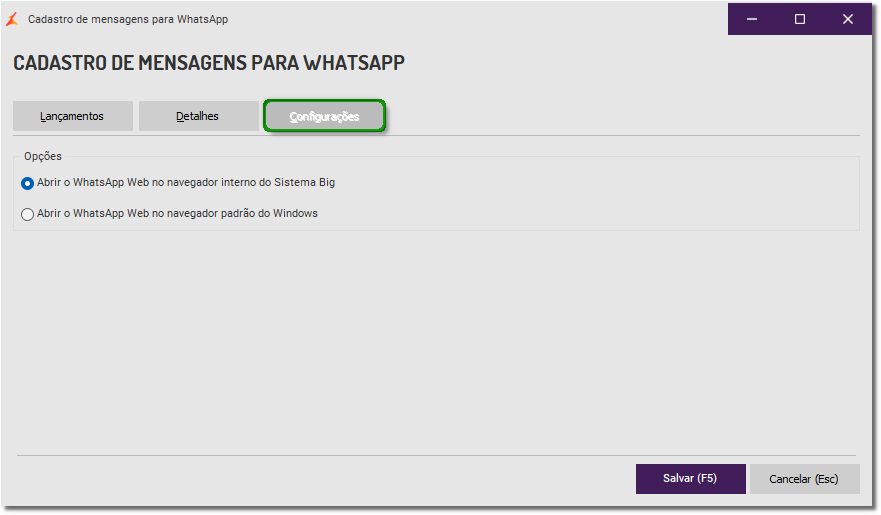The image size is (881, 515).
Task: Minimize the Cadastro de mensagens window
Action: 752,19
